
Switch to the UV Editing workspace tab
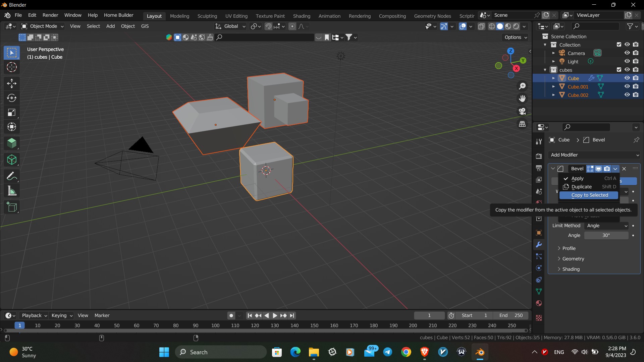point(236,16)
